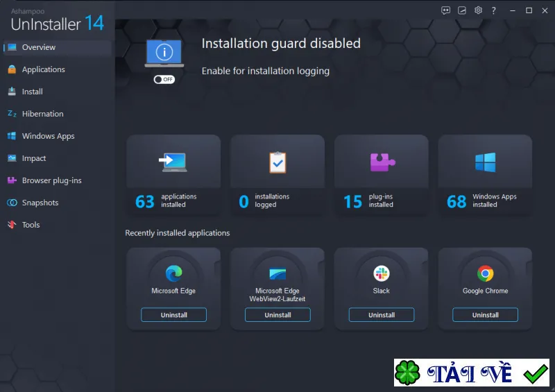Open settings via the gear icon
The width and height of the screenshot is (555, 392).
[x=478, y=10]
